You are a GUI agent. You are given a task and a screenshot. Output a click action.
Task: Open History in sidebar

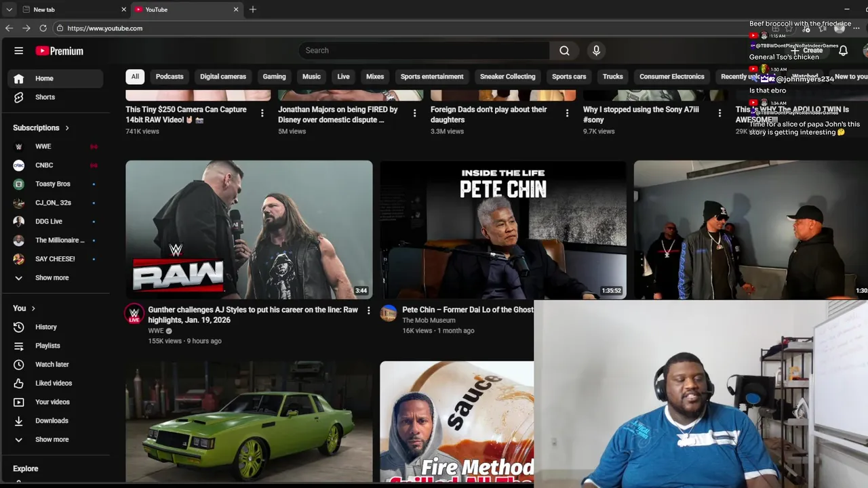(x=56, y=327)
